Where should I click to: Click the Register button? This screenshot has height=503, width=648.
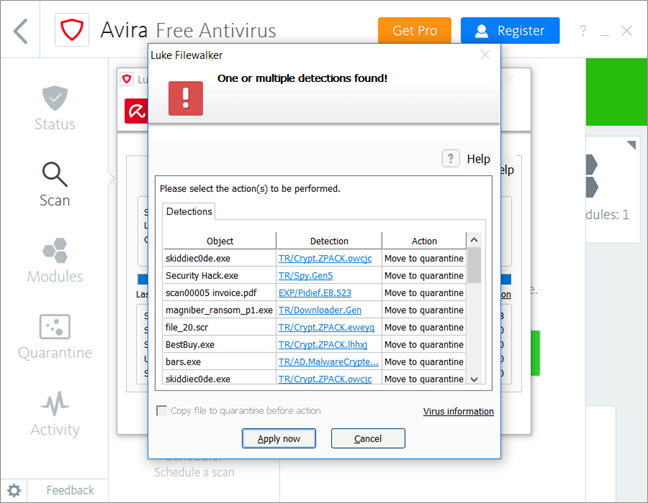[510, 31]
